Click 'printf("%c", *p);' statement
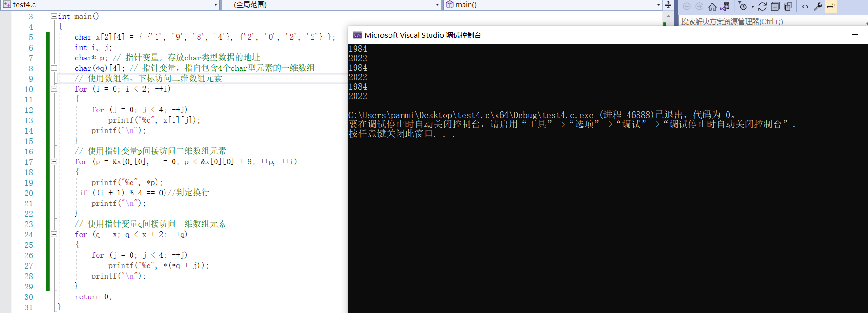The width and height of the screenshot is (868, 313). coord(127,182)
